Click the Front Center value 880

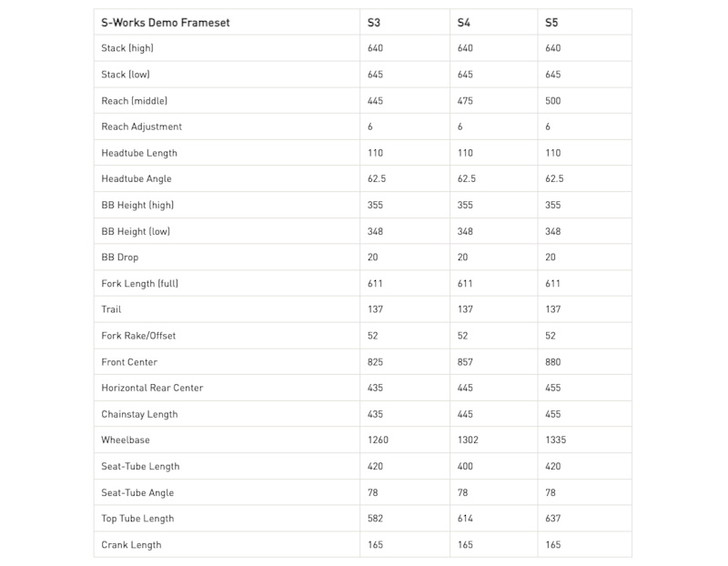tap(553, 362)
